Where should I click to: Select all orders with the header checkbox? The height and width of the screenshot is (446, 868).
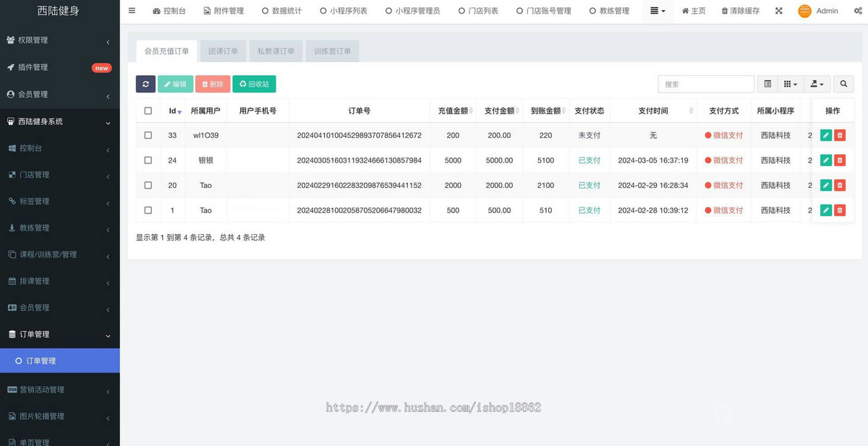click(x=148, y=111)
